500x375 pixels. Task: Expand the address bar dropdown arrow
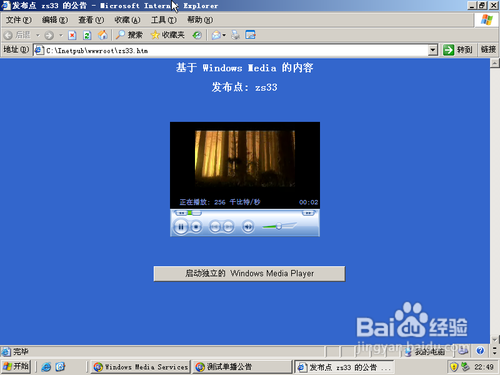[433, 50]
